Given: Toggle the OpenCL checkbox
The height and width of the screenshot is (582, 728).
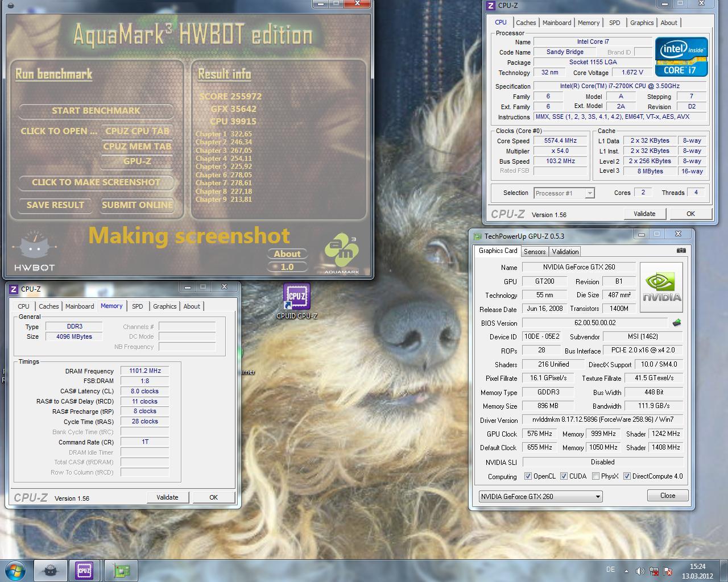Looking at the screenshot, I should coord(528,476).
